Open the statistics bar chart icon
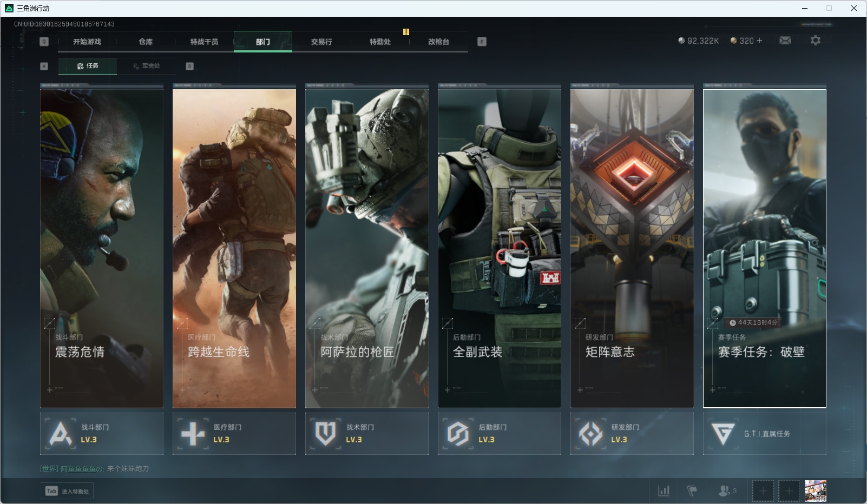 click(x=664, y=491)
